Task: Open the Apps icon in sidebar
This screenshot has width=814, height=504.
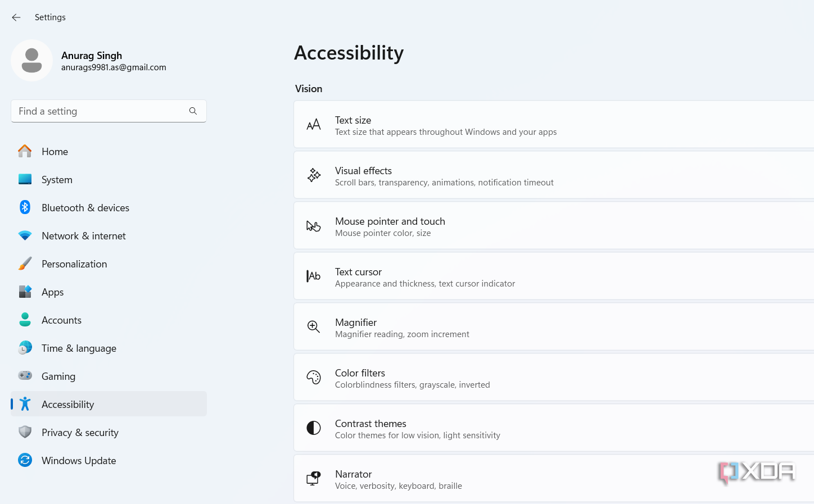Action: tap(25, 292)
